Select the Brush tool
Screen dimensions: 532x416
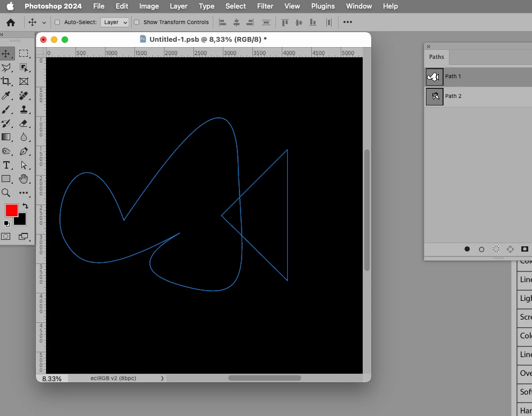pos(6,110)
